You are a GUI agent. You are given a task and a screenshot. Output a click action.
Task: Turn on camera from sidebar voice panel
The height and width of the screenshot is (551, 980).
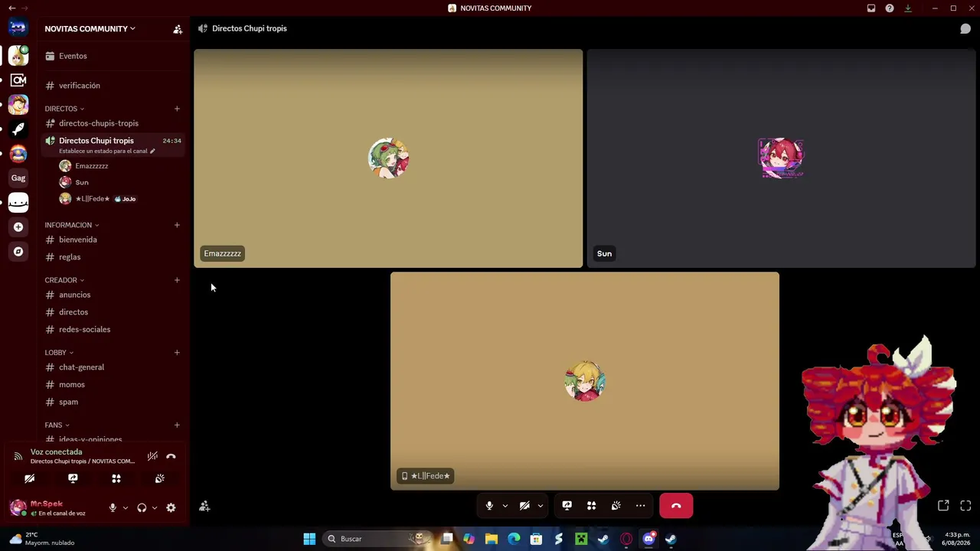[29, 478]
